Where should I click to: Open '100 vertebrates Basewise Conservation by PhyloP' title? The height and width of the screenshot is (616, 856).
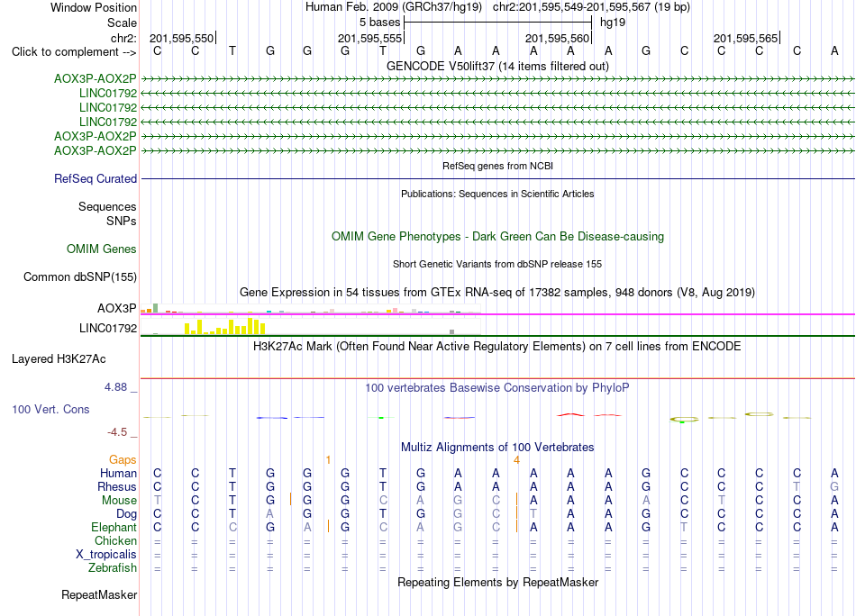click(x=497, y=387)
